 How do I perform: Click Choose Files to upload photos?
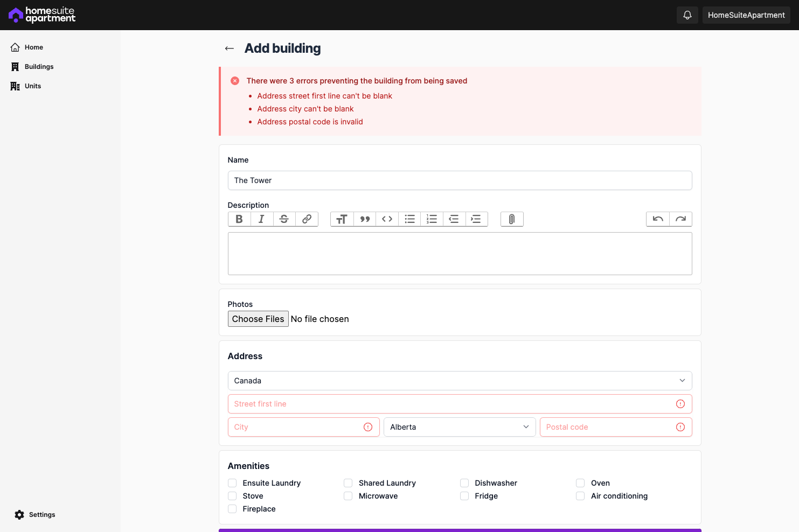click(x=258, y=319)
